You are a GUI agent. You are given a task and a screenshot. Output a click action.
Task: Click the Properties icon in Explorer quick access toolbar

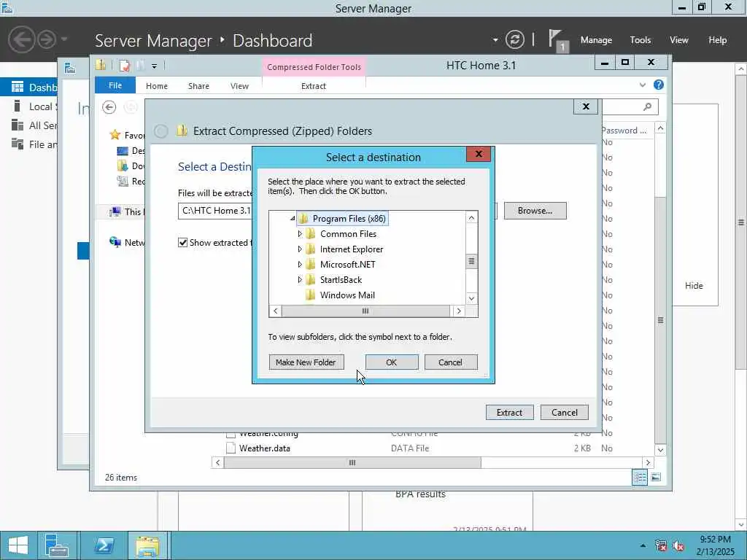coord(124,66)
